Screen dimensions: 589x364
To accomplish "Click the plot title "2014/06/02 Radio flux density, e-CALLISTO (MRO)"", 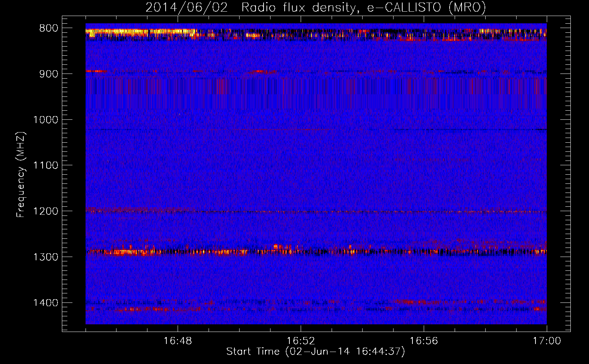I will [316, 8].
